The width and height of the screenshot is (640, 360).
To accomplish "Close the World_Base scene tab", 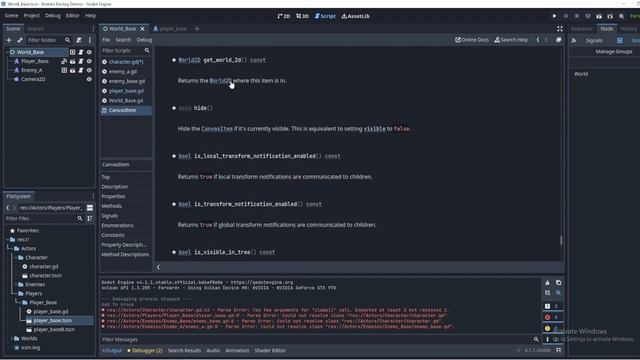I will point(142,29).
